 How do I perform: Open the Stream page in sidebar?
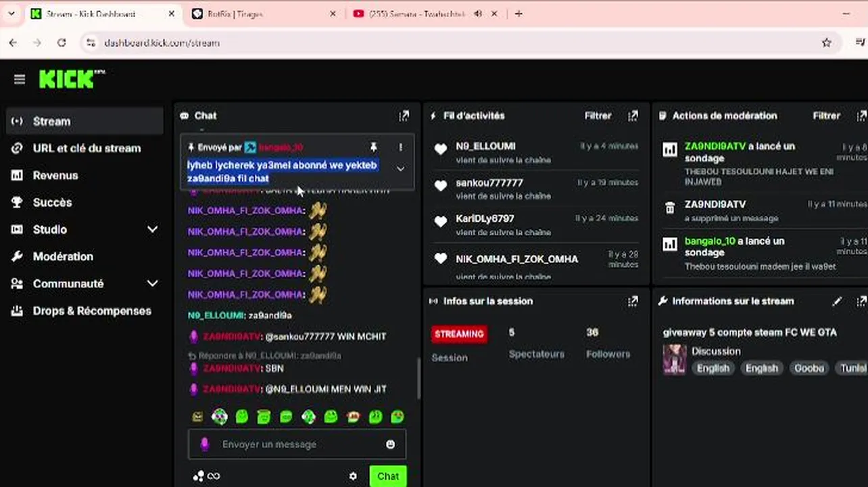[85, 121]
